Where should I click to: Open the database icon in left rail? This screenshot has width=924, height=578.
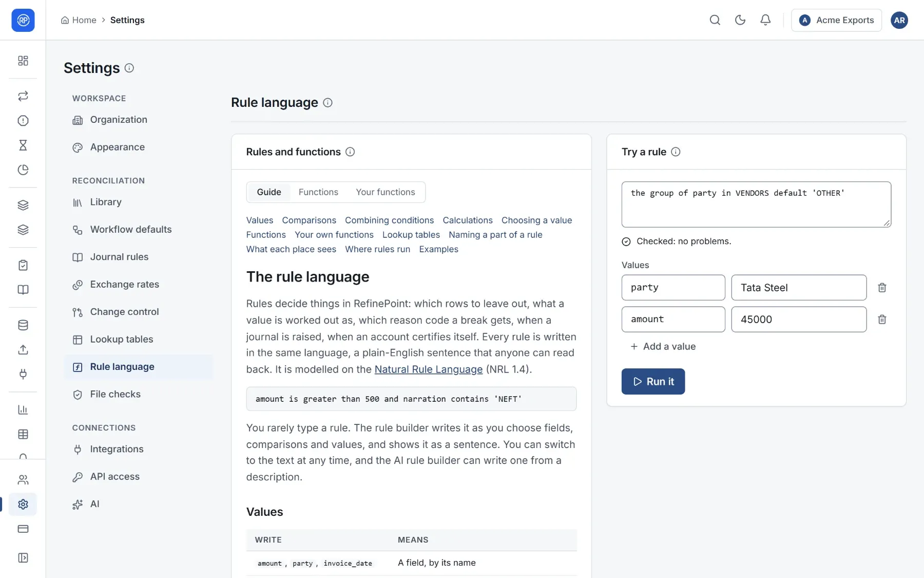point(23,325)
